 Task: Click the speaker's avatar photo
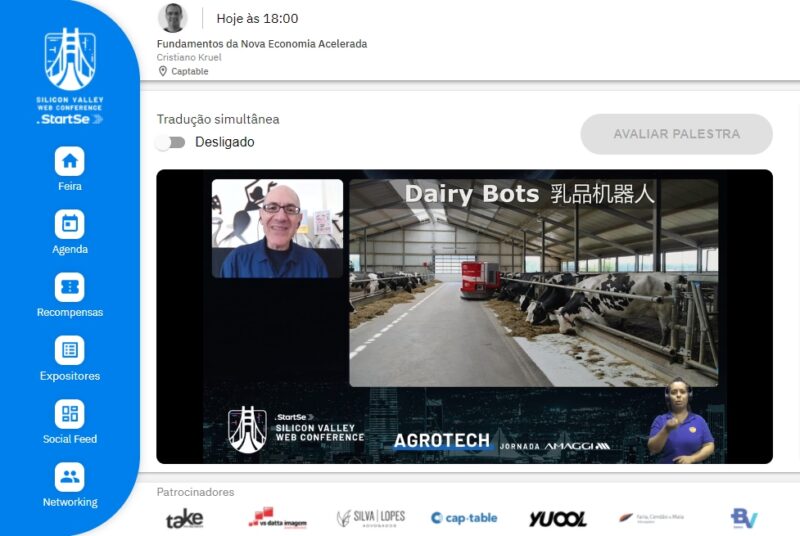tap(173, 18)
